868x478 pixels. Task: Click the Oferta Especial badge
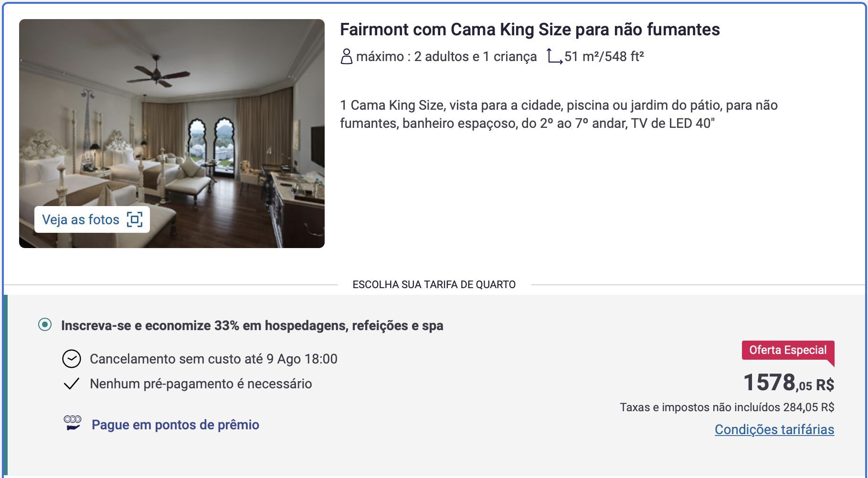click(787, 350)
